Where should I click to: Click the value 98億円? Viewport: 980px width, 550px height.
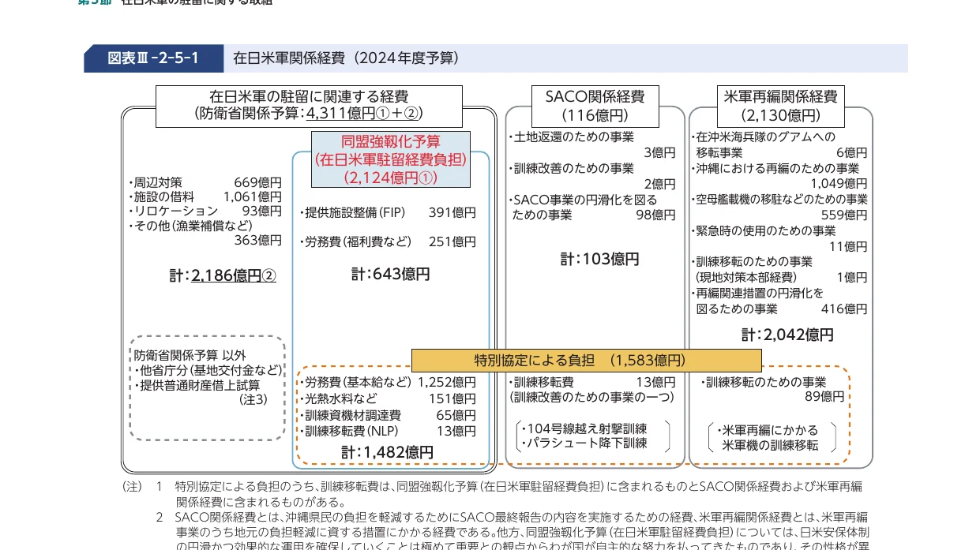tap(655, 215)
